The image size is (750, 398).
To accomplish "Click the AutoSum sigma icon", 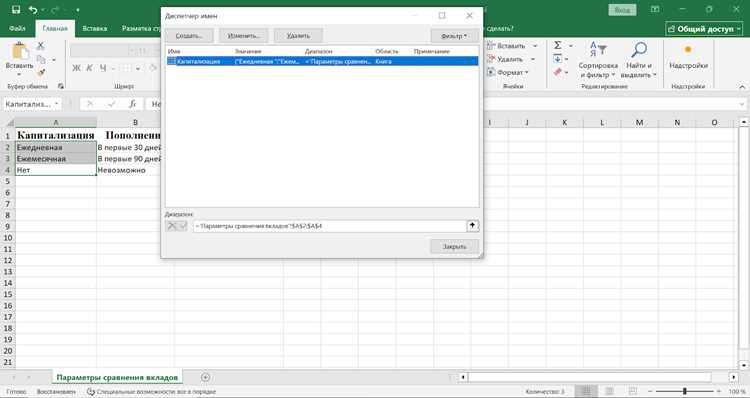I will [558, 45].
